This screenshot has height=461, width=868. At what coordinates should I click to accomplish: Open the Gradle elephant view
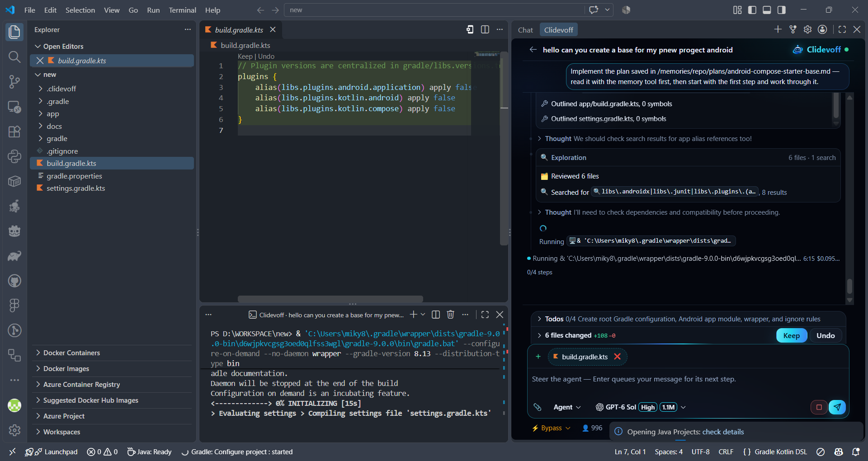point(14,256)
